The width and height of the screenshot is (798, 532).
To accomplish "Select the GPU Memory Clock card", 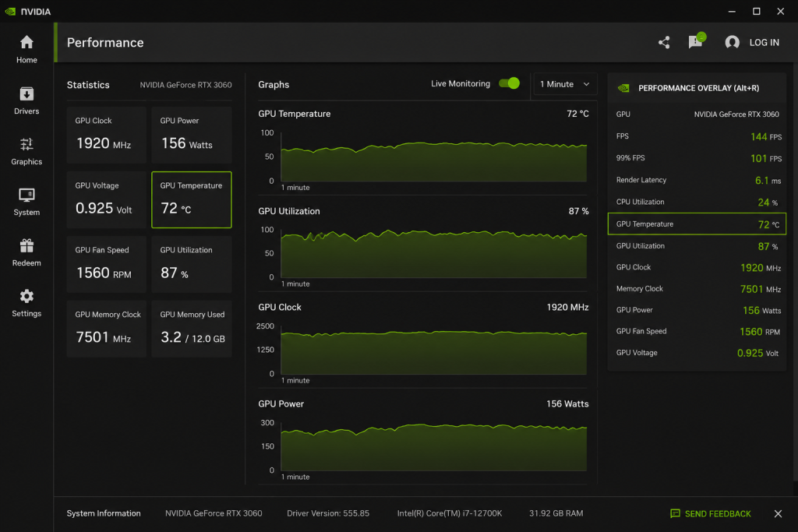I will click(106, 329).
